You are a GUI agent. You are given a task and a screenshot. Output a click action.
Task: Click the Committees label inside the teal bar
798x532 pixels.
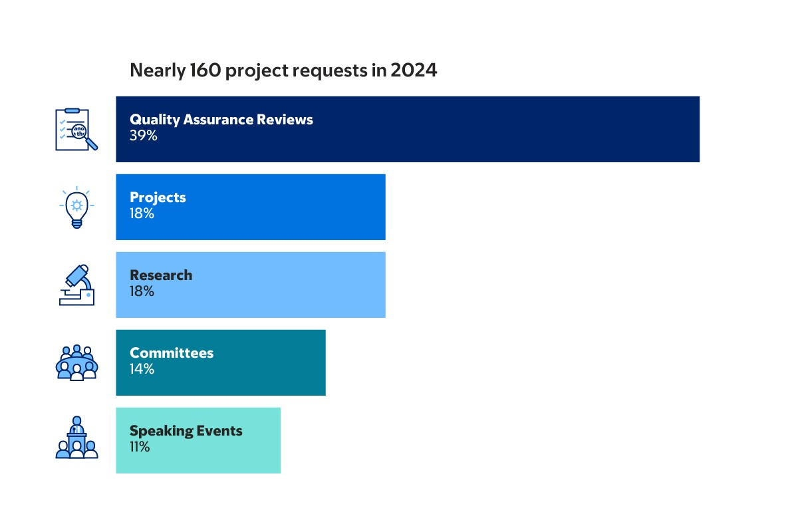pos(172,353)
